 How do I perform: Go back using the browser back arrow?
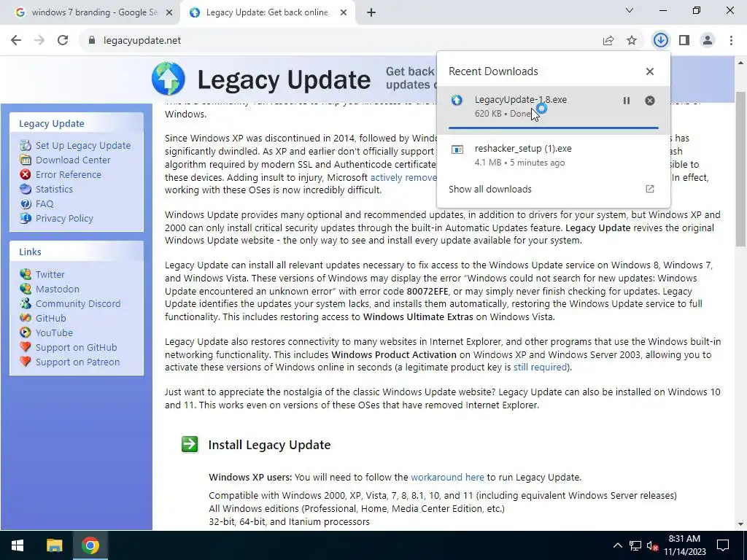coord(16,41)
